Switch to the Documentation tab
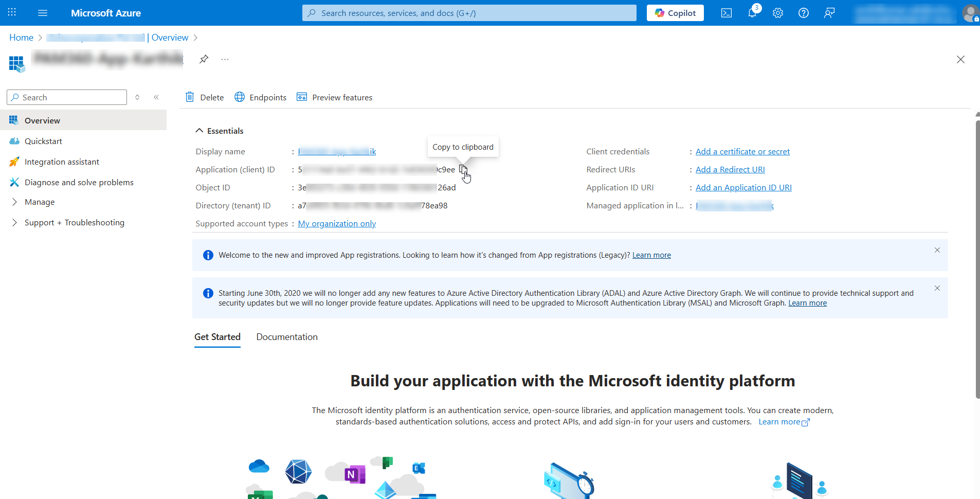 click(x=286, y=337)
